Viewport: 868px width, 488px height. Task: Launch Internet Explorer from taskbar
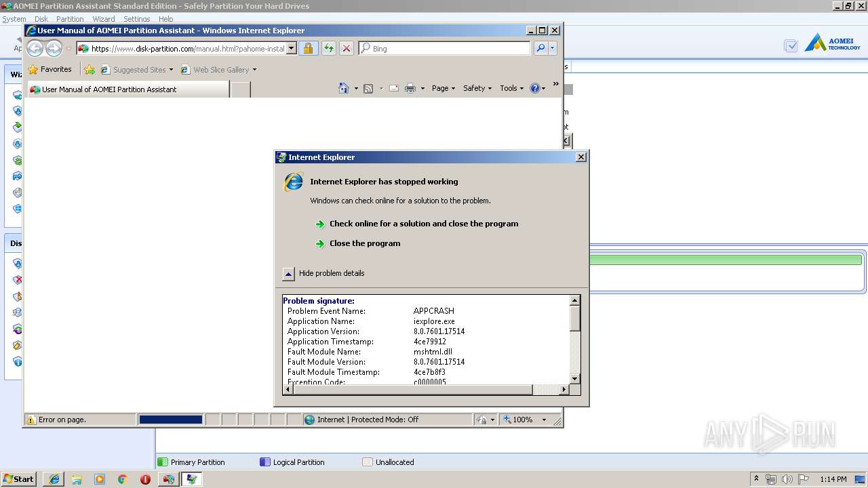click(x=54, y=479)
